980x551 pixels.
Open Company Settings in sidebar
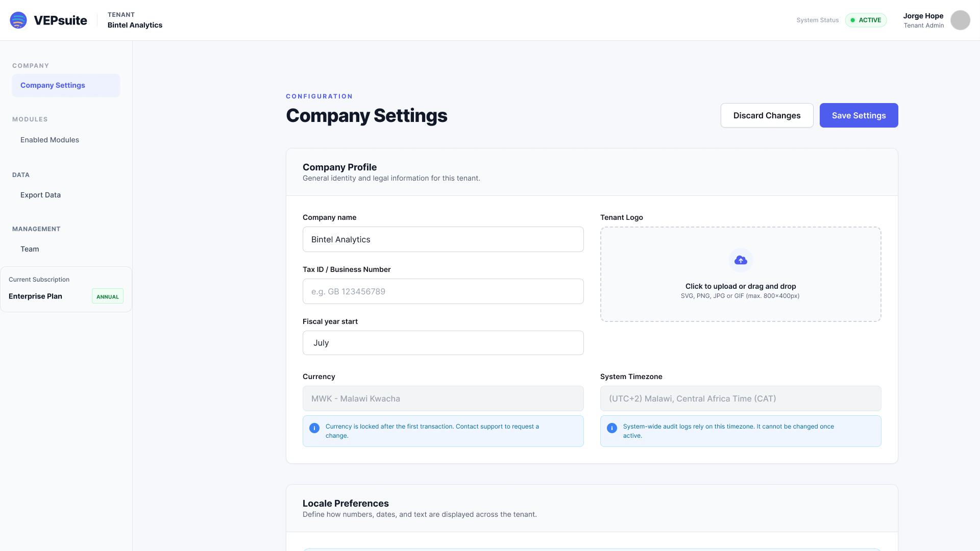[x=66, y=85]
